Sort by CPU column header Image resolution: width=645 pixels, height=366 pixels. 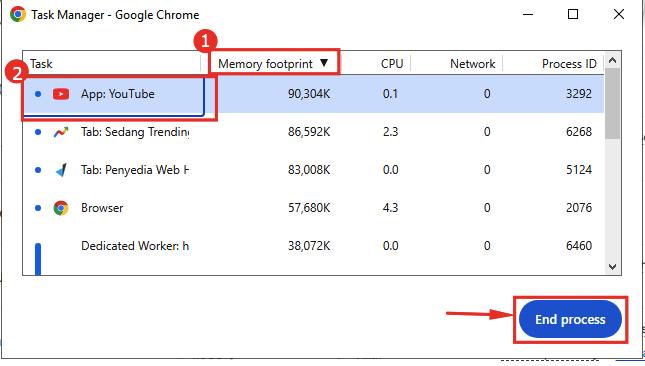[392, 64]
